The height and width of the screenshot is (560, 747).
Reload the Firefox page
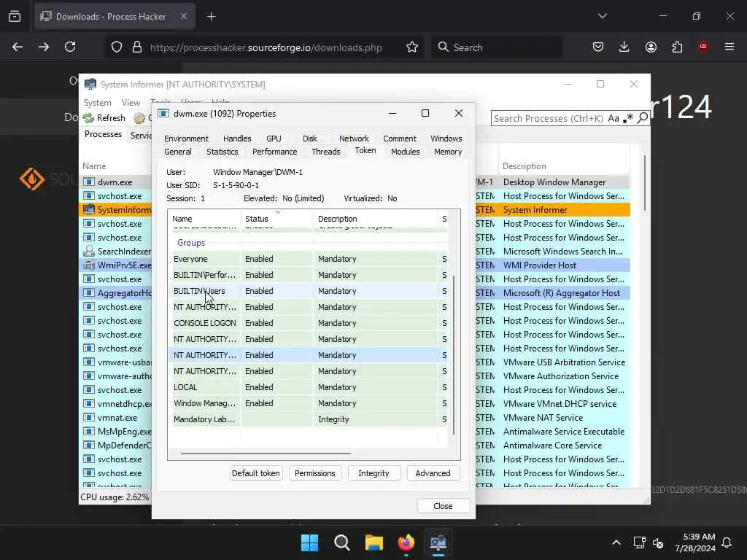(70, 47)
